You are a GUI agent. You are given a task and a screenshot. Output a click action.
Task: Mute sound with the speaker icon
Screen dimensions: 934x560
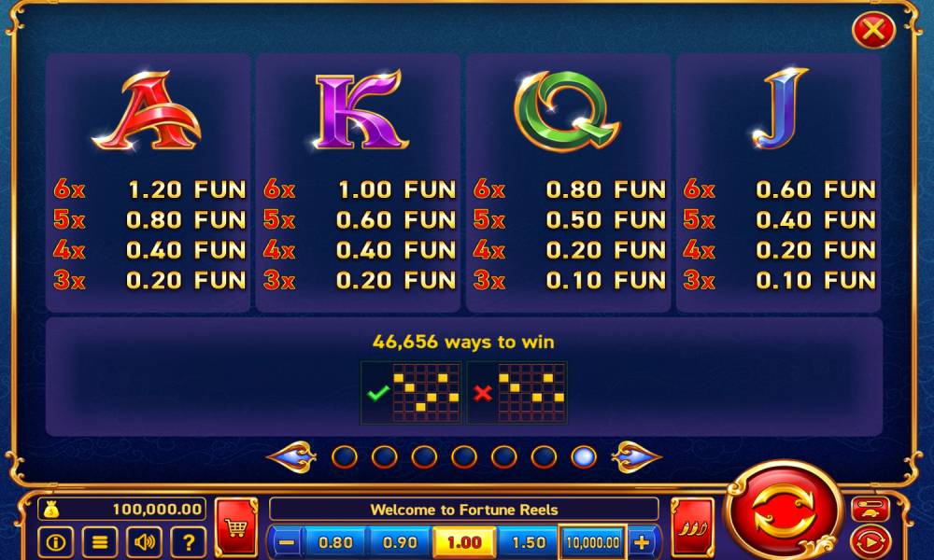tap(144, 542)
